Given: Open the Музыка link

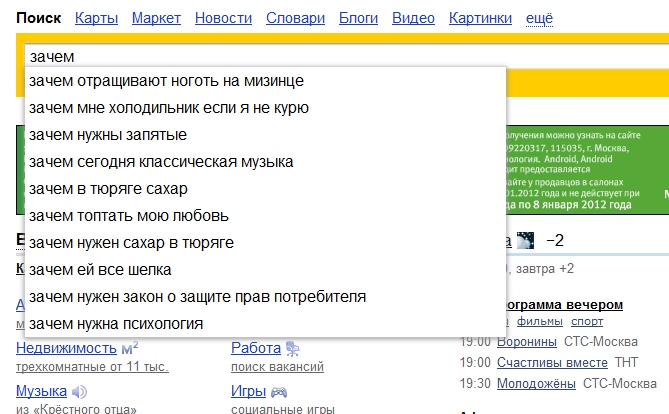Looking at the screenshot, I should pos(41,391).
